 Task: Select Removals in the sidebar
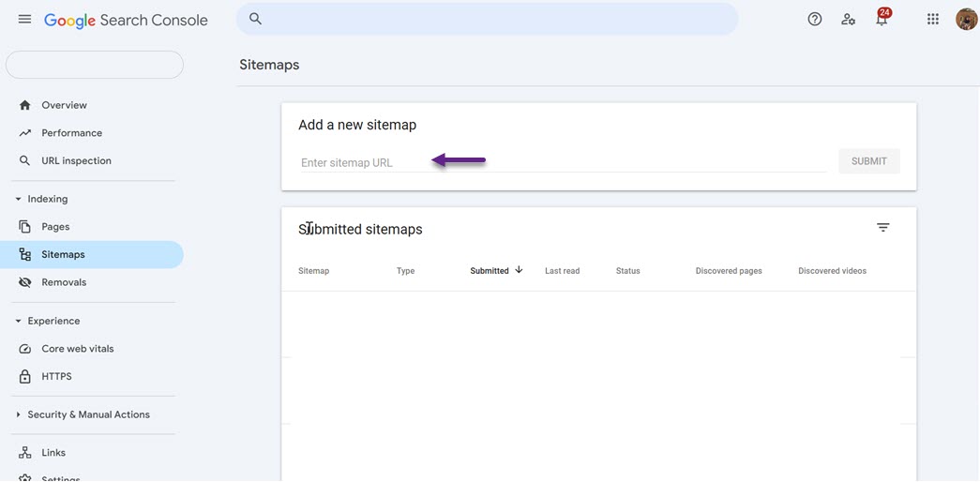click(x=64, y=282)
